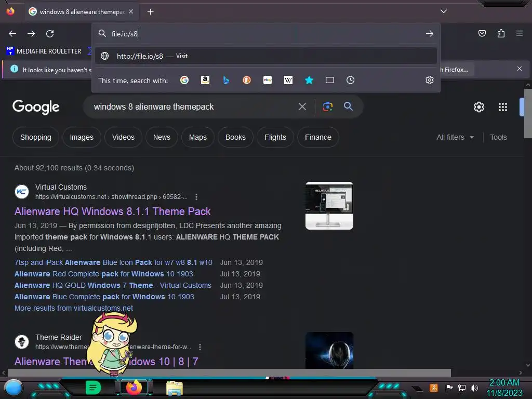The height and width of the screenshot is (399, 532).
Task: Search this time with Amazon icon
Action: pyautogui.click(x=205, y=80)
